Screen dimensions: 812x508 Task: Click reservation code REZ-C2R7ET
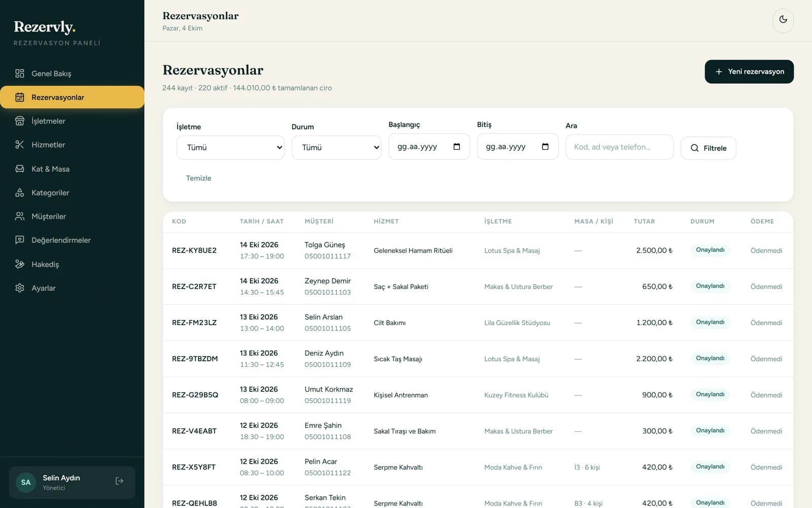194,287
